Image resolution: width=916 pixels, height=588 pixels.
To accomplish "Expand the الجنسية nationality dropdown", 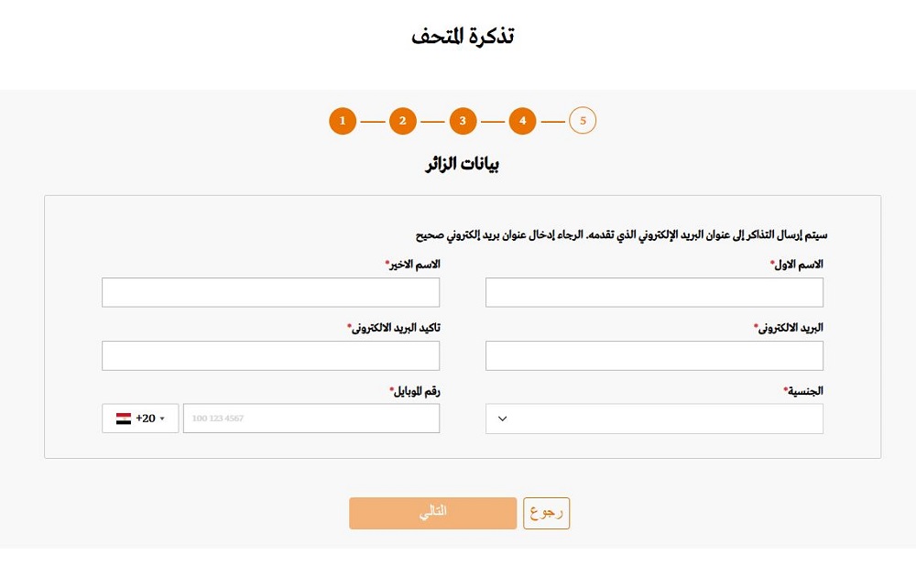I will (x=654, y=419).
